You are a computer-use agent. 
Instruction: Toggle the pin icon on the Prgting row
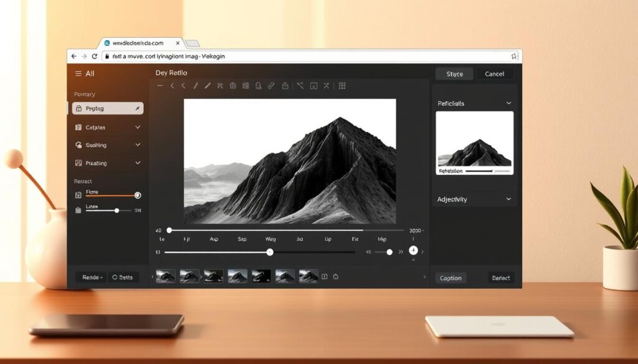point(137,108)
